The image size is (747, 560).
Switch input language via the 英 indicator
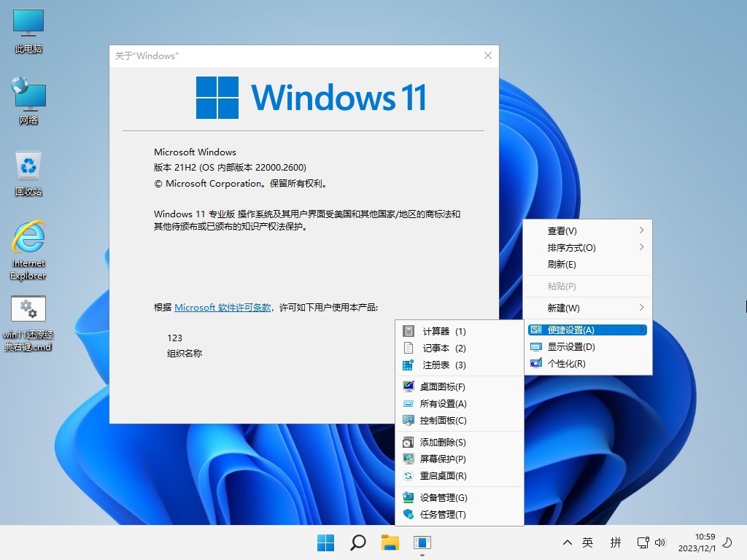(588, 542)
